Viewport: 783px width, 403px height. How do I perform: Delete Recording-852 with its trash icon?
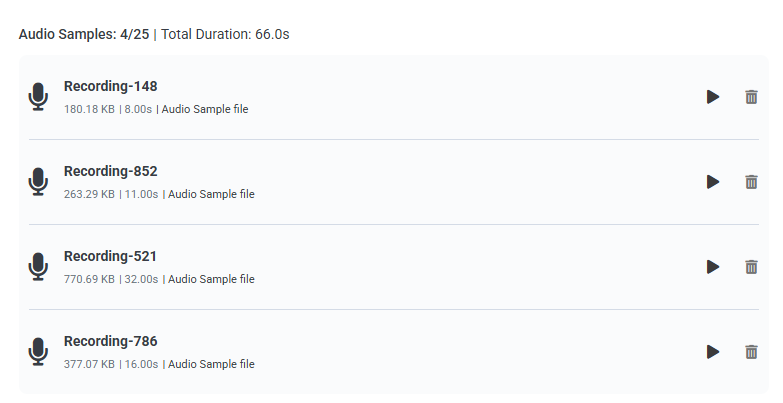click(x=751, y=182)
